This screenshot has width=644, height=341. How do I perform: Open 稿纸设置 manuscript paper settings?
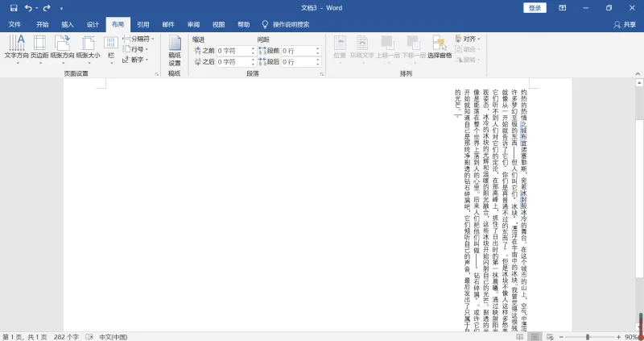[175, 51]
